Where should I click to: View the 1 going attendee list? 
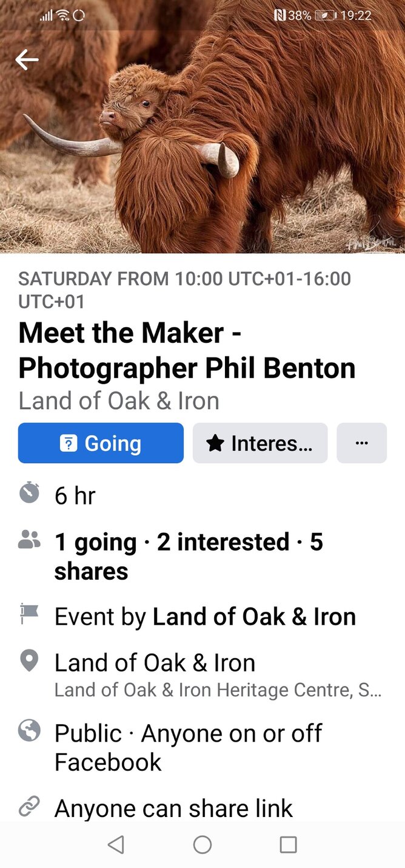click(x=95, y=542)
